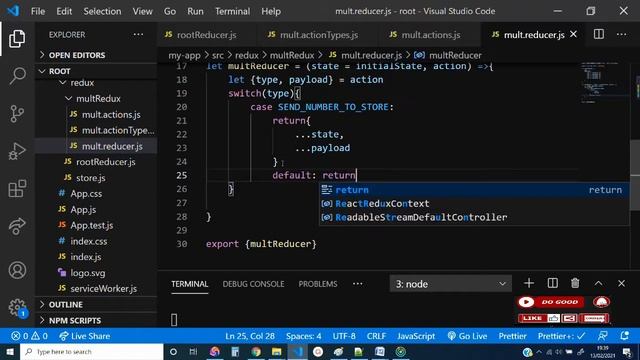
Task: Kill the terminal with trash icon
Action: point(575,283)
